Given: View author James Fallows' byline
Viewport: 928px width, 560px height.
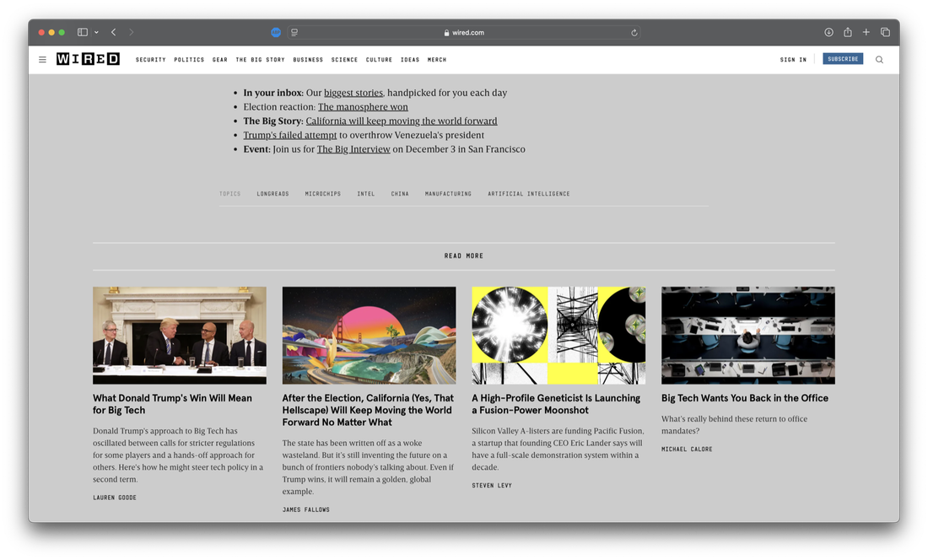Looking at the screenshot, I should [x=306, y=509].
